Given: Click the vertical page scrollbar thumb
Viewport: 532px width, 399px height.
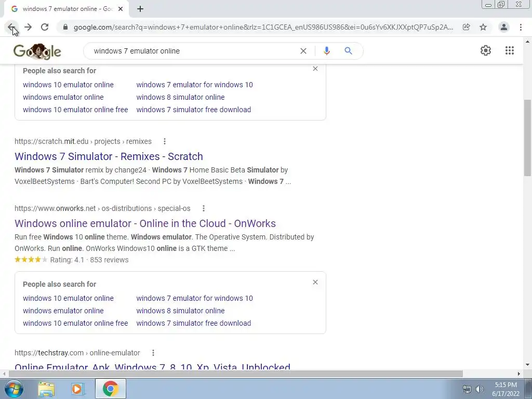Looking at the screenshot, I should [x=527, y=137].
